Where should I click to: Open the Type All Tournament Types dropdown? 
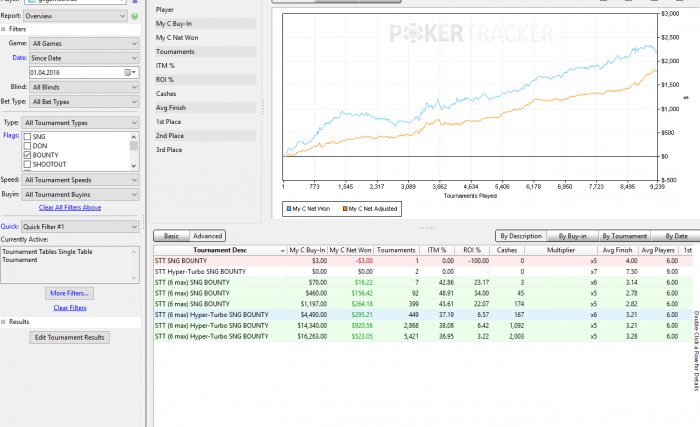click(x=80, y=123)
